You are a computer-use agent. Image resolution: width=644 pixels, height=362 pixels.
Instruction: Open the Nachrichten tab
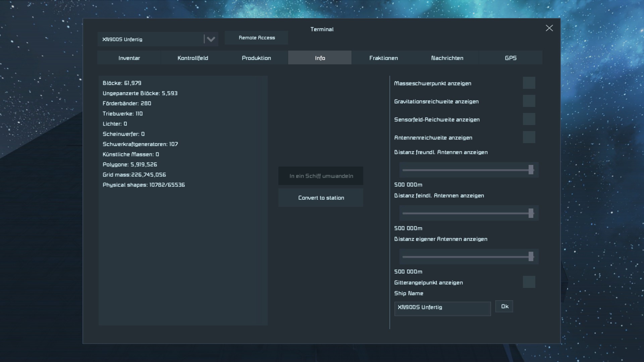pos(447,58)
